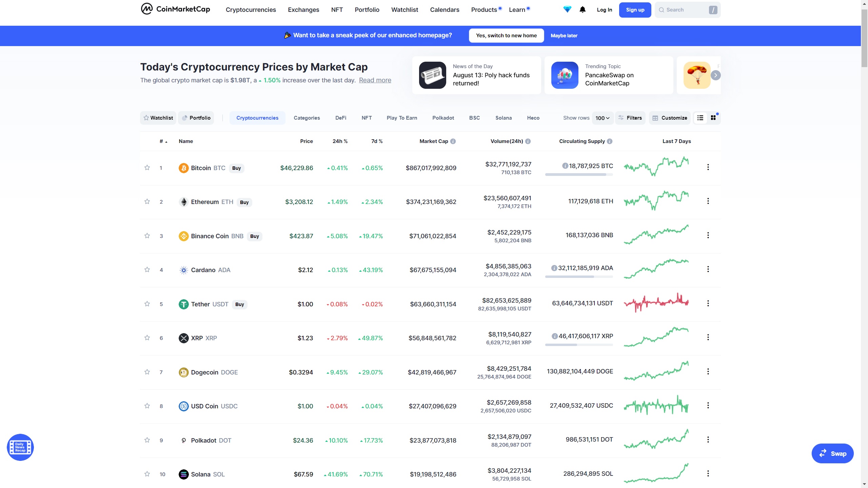Expand Show rows 100 dropdown

(603, 118)
